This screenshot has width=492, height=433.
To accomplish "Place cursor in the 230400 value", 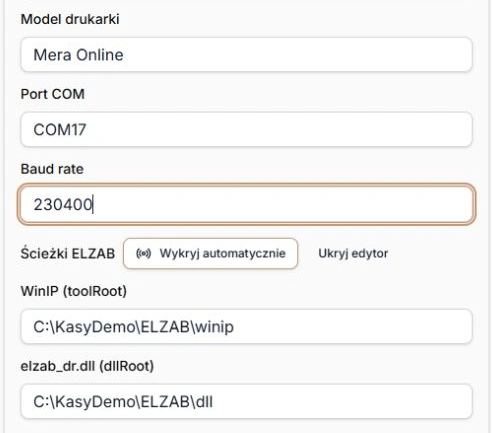I will click(x=63, y=204).
